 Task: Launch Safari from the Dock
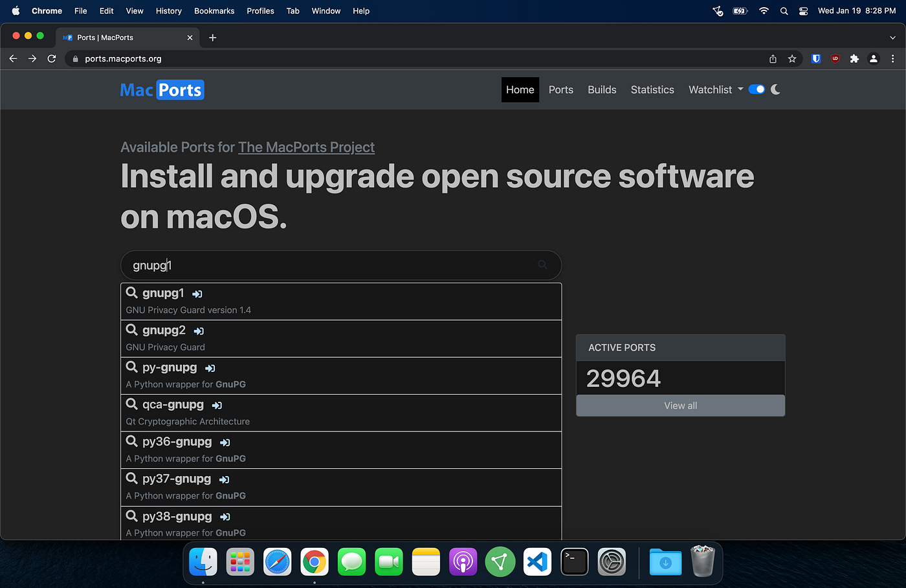point(277,561)
